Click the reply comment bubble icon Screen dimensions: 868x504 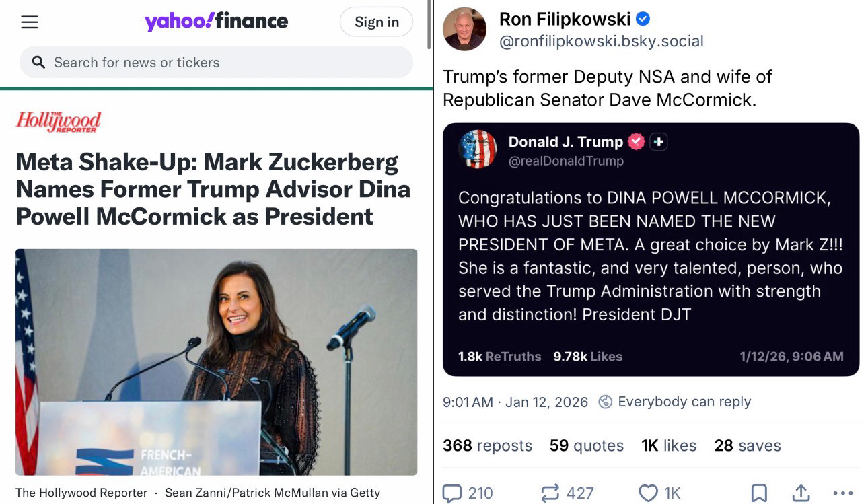pyautogui.click(x=452, y=493)
